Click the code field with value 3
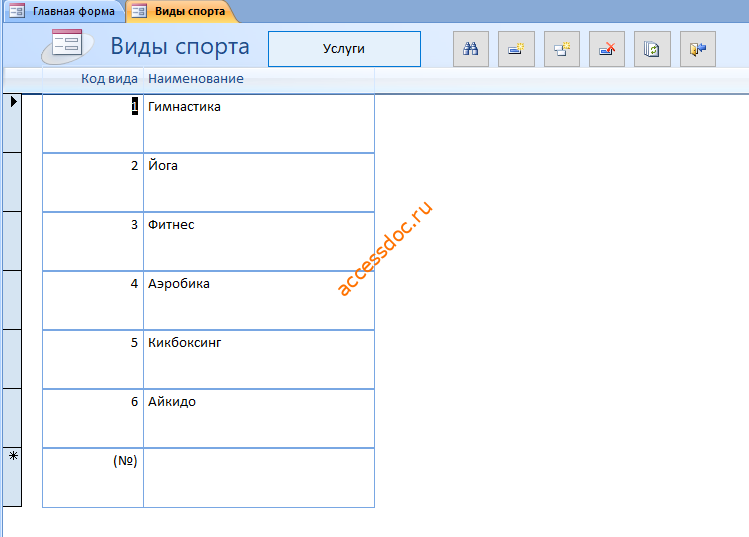Image resolution: width=749 pixels, height=537 pixels. [93, 242]
